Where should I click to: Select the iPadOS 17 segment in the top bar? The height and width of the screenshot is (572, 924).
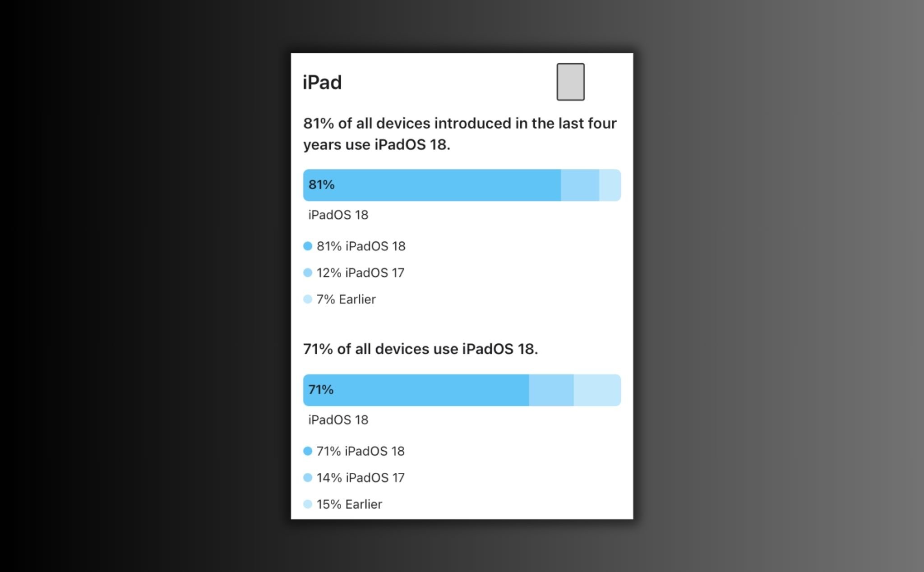click(580, 185)
